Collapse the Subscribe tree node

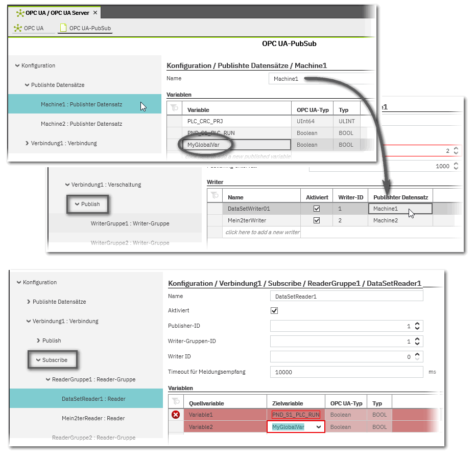[x=38, y=360]
